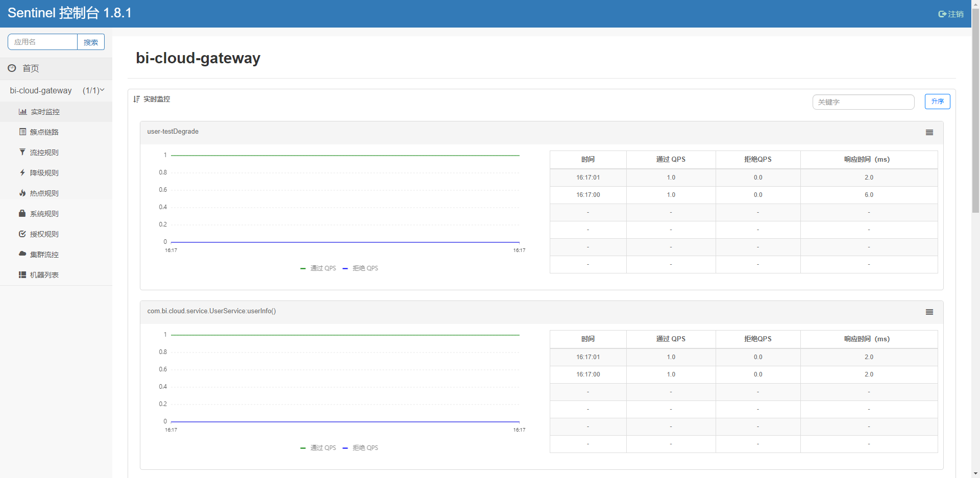Click the page vertical scrollbar thumb
This screenshot has height=478, width=980.
pyautogui.click(x=975, y=110)
